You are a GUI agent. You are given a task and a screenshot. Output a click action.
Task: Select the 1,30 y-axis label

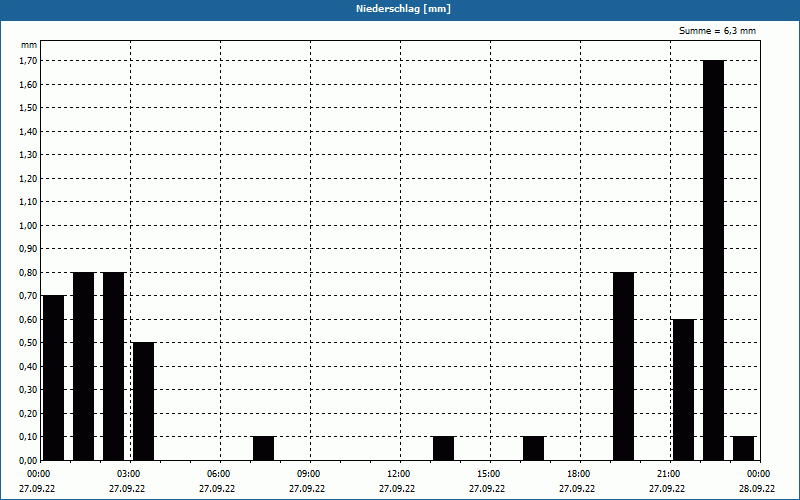coord(28,155)
